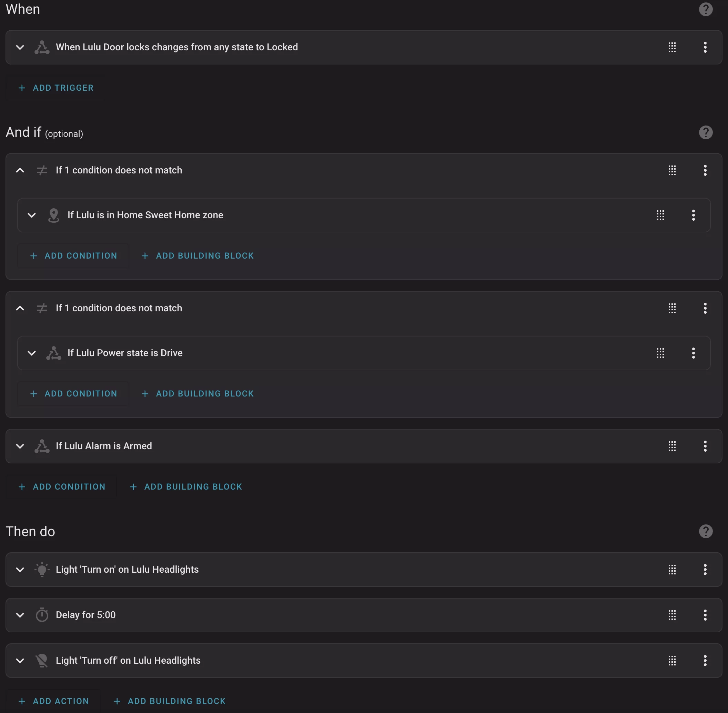
Task: Open three-dot menu for Delay for 5:00 action
Action: tap(705, 615)
